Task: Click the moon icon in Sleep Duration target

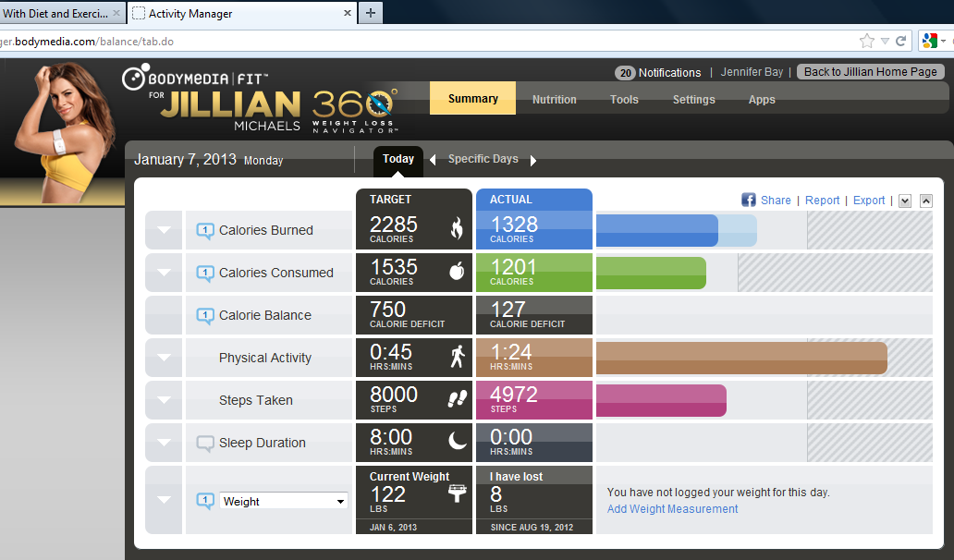Action: (x=458, y=440)
